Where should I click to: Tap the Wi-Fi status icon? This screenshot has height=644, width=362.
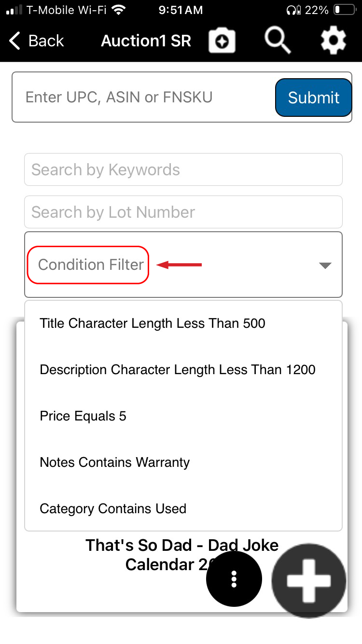[x=118, y=10]
